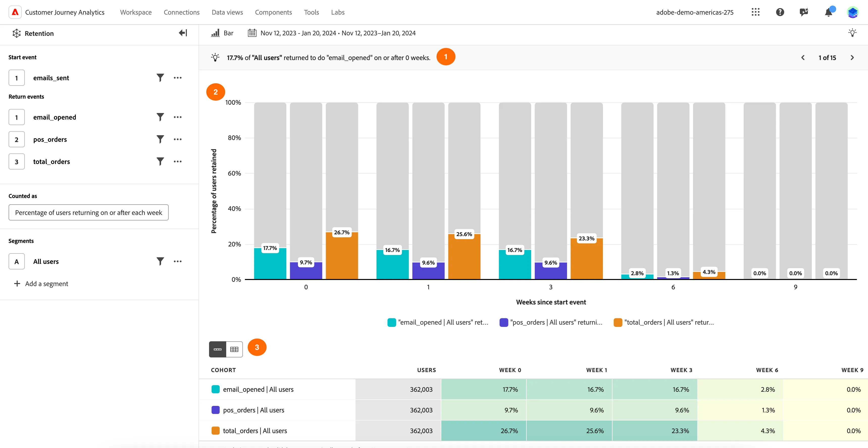Open the Workspace menu
868x448 pixels.
point(136,12)
